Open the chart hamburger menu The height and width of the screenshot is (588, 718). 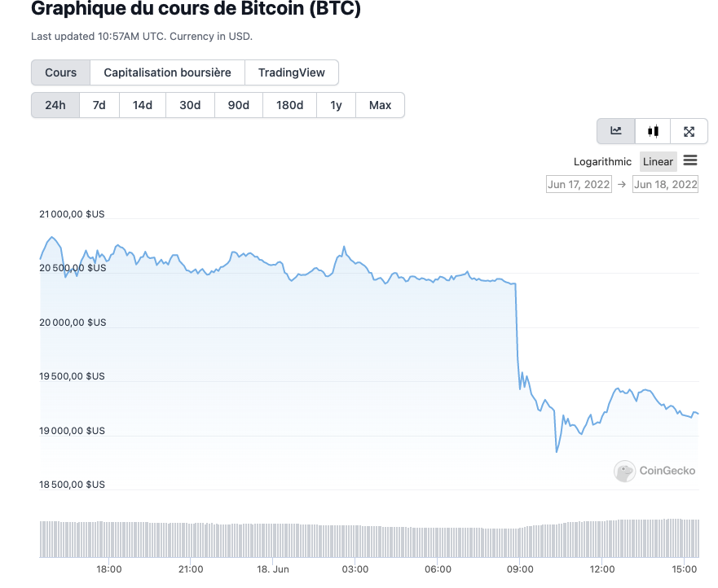click(690, 160)
